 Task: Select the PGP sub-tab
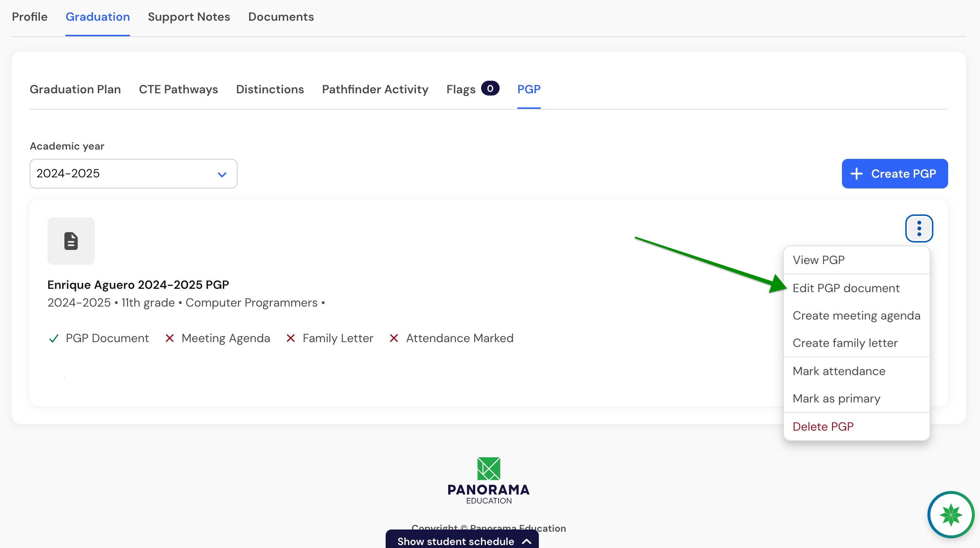(x=529, y=89)
